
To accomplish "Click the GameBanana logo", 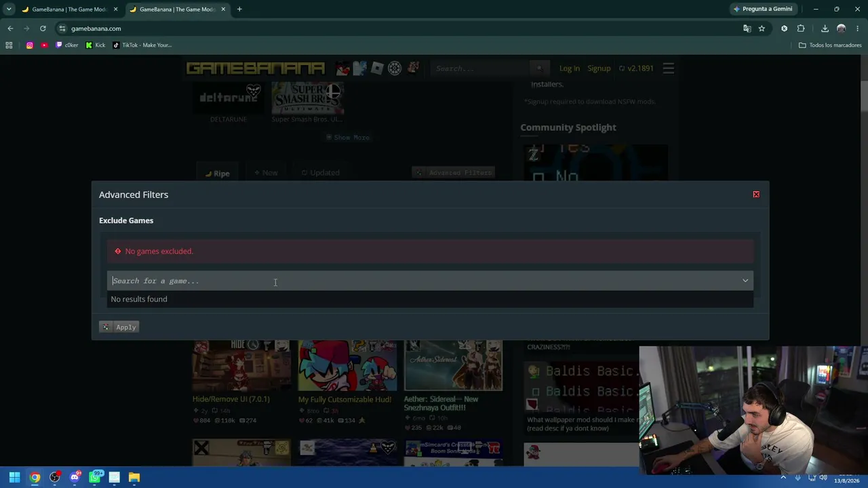I will [255, 68].
